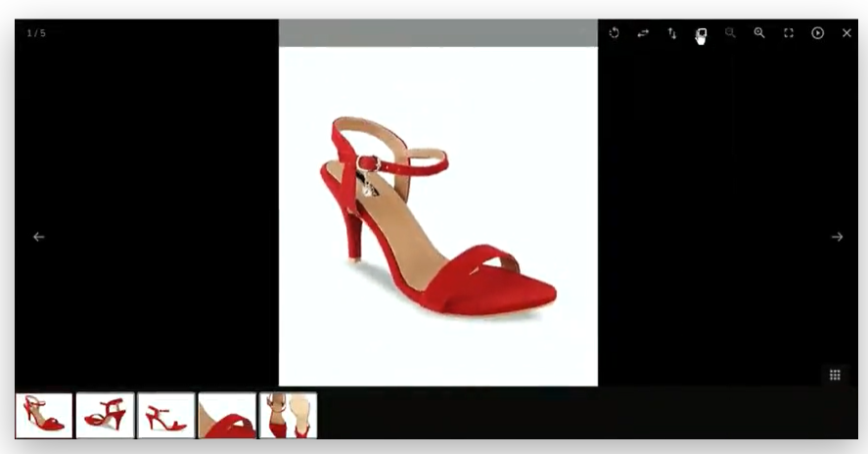The height and width of the screenshot is (454, 868).
Task: Flip the image horizontally
Action: [x=643, y=33]
